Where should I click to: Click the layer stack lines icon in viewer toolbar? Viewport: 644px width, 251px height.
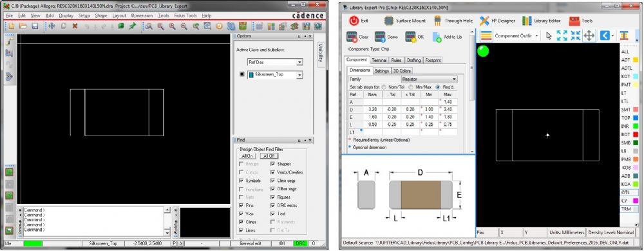[486, 35]
